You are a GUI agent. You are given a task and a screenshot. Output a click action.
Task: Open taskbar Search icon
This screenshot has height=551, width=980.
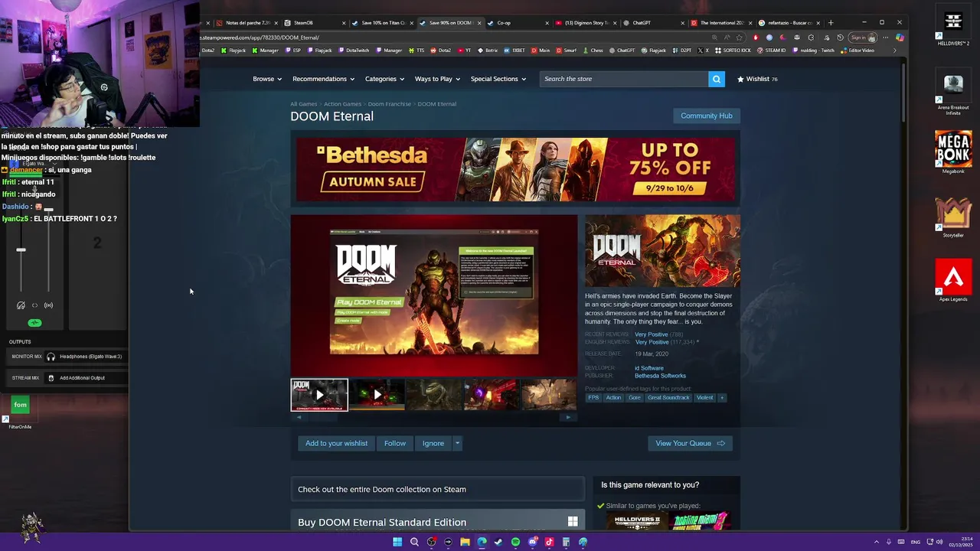(x=414, y=542)
